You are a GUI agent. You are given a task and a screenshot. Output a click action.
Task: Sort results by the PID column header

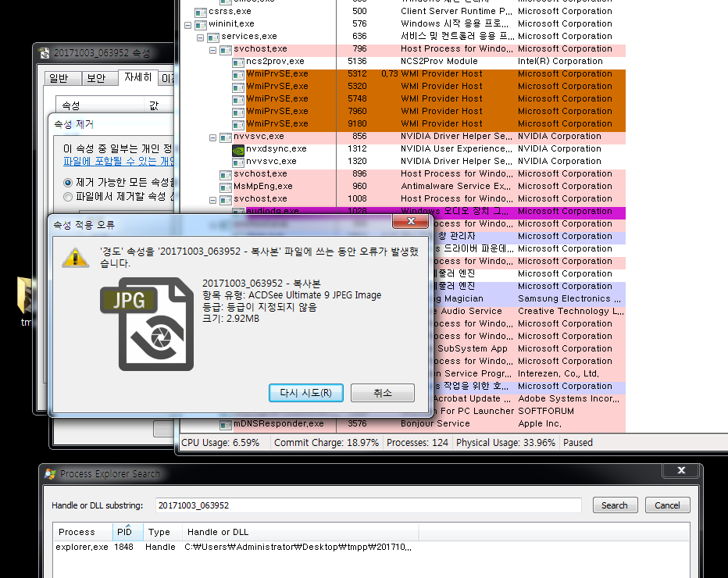click(x=125, y=532)
